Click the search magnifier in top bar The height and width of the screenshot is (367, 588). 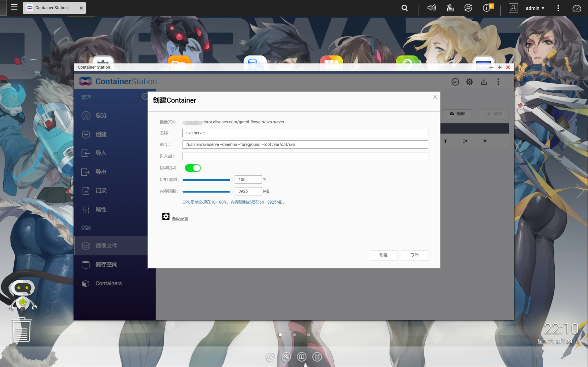click(x=405, y=8)
